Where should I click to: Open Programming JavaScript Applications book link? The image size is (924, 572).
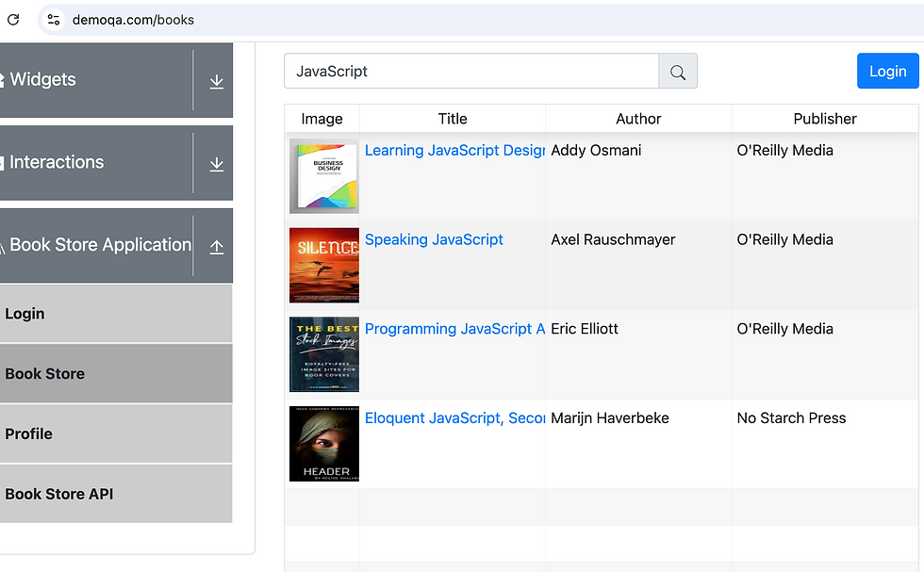tap(454, 329)
